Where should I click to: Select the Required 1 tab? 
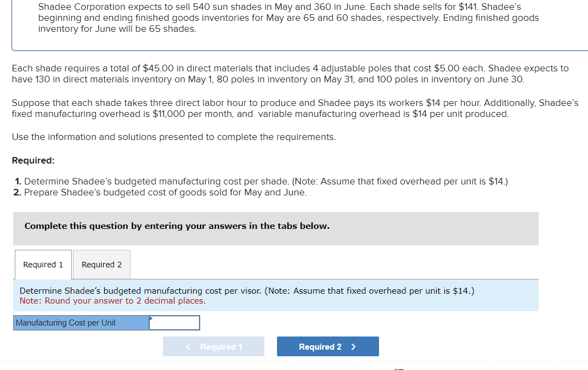pyautogui.click(x=43, y=265)
